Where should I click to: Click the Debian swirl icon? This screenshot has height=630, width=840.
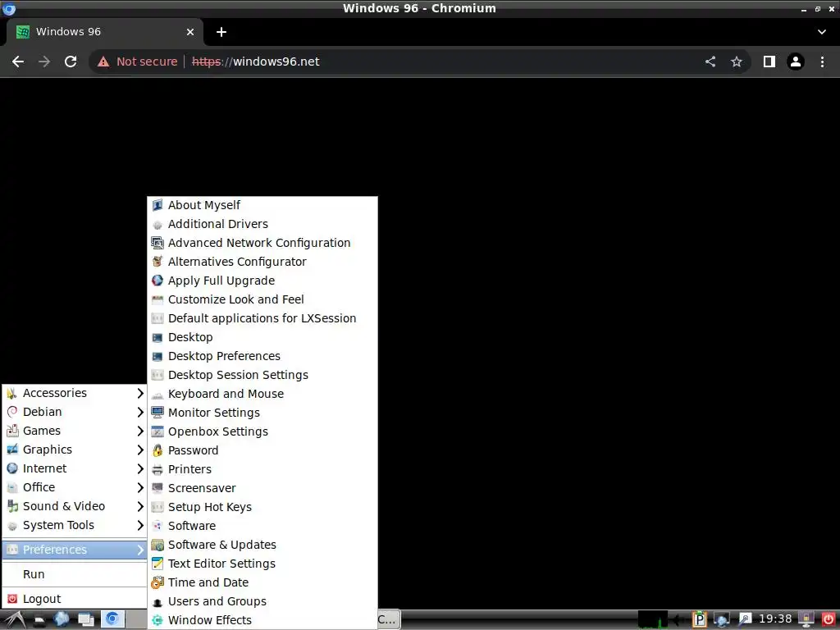[x=12, y=412]
